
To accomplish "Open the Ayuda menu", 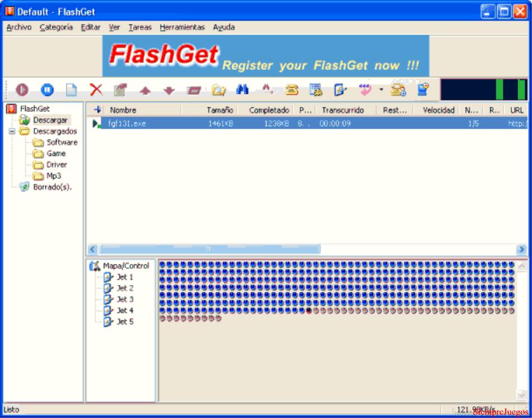I will click(224, 27).
